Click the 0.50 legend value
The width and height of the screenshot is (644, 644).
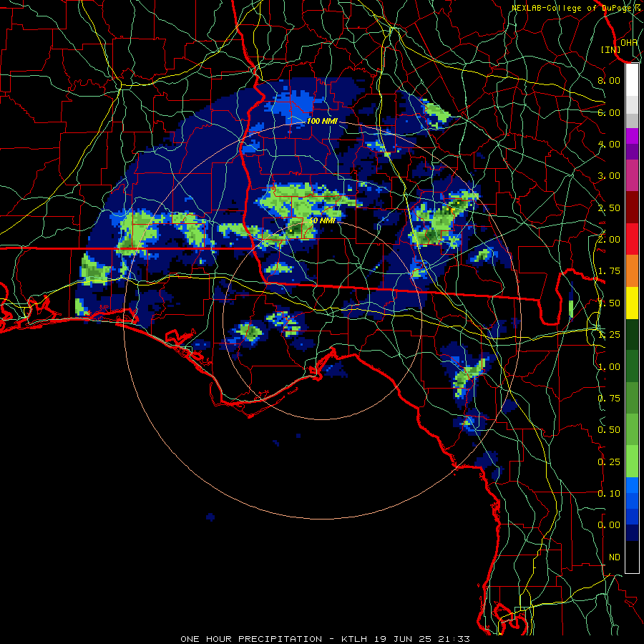(x=609, y=430)
